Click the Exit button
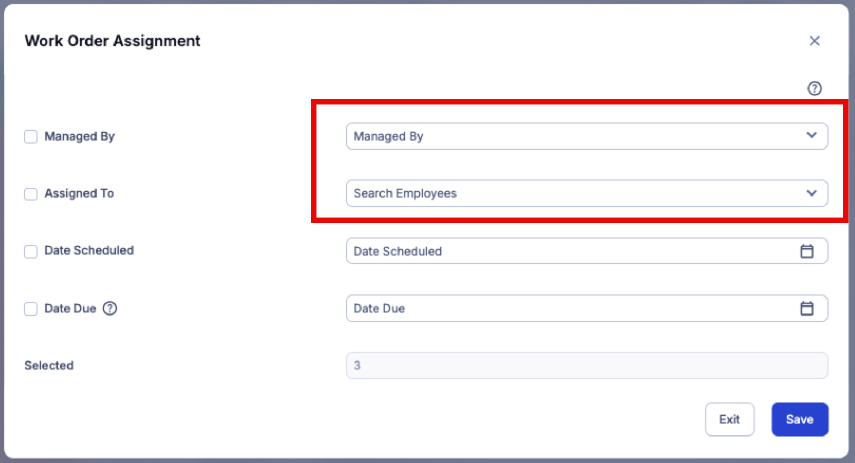 coord(729,419)
